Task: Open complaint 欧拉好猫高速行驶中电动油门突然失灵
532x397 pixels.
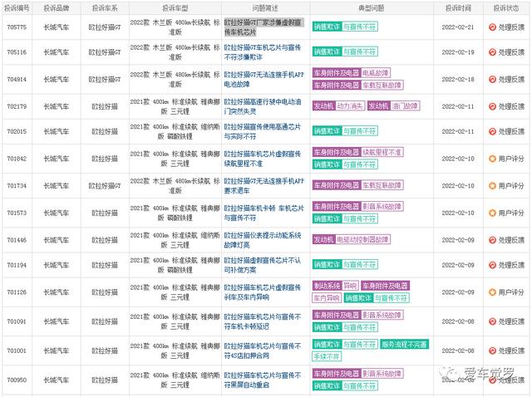Action: [263, 106]
